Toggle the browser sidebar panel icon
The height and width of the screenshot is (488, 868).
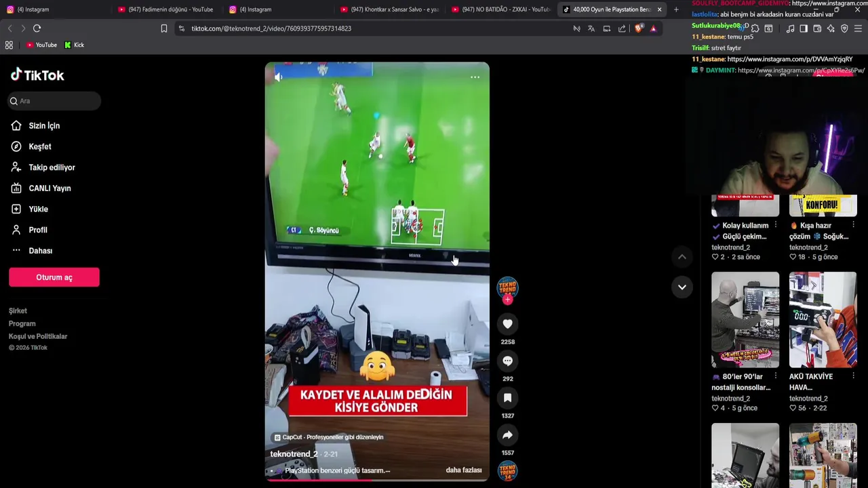(804, 28)
